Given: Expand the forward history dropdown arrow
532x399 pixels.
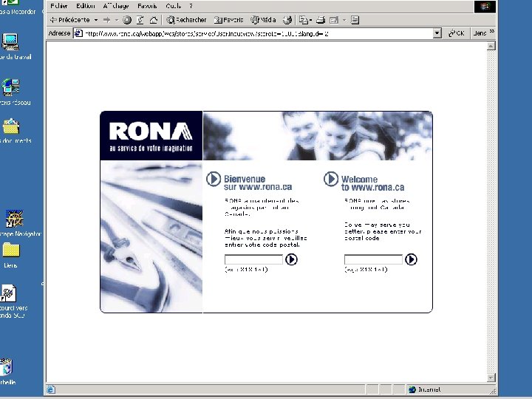Looking at the screenshot, I should 117,20.
